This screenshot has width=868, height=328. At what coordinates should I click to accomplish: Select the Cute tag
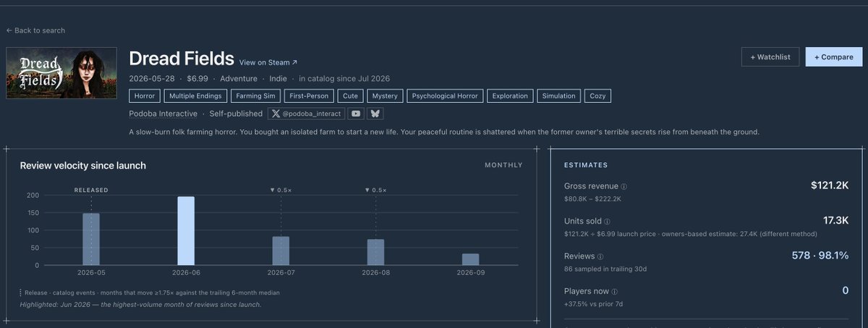(x=350, y=96)
